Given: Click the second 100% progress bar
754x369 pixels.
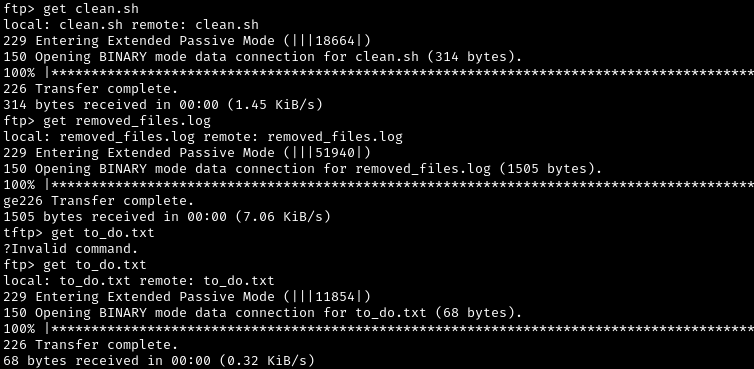Looking at the screenshot, I should point(378,185).
